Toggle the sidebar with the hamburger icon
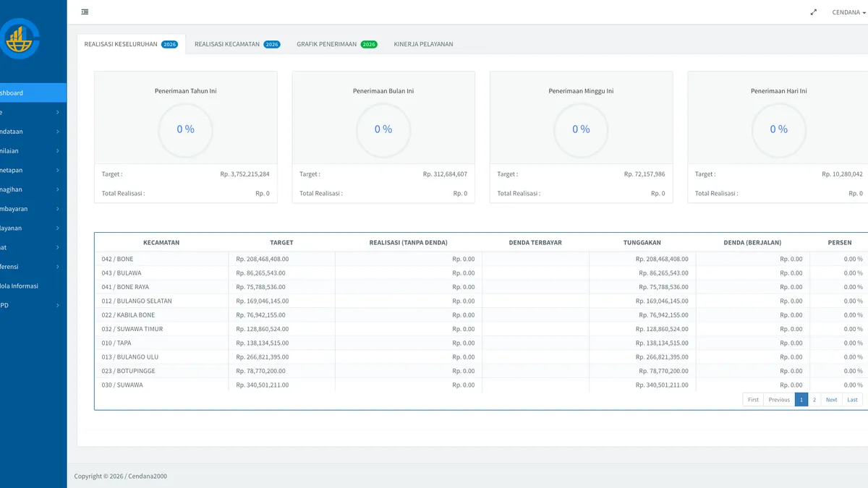Image resolution: width=868 pixels, height=488 pixels. (x=85, y=12)
